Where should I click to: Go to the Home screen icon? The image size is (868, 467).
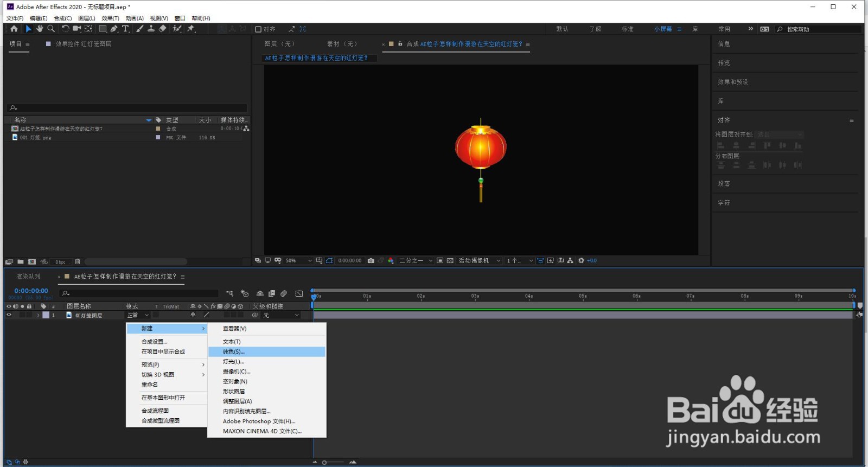click(x=14, y=29)
